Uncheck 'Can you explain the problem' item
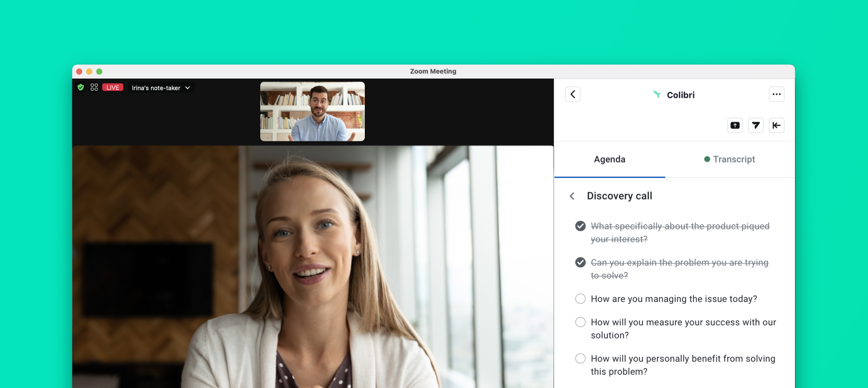This screenshot has width=868, height=388. click(580, 262)
